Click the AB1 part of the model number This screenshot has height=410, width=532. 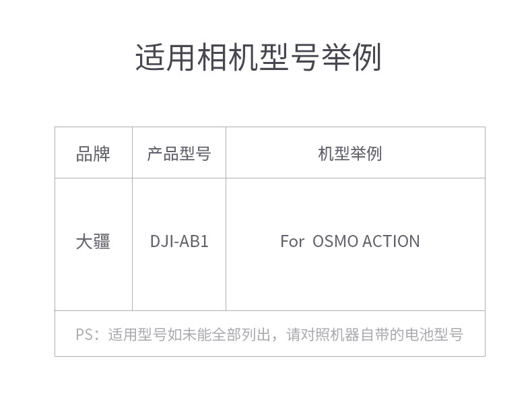point(195,241)
